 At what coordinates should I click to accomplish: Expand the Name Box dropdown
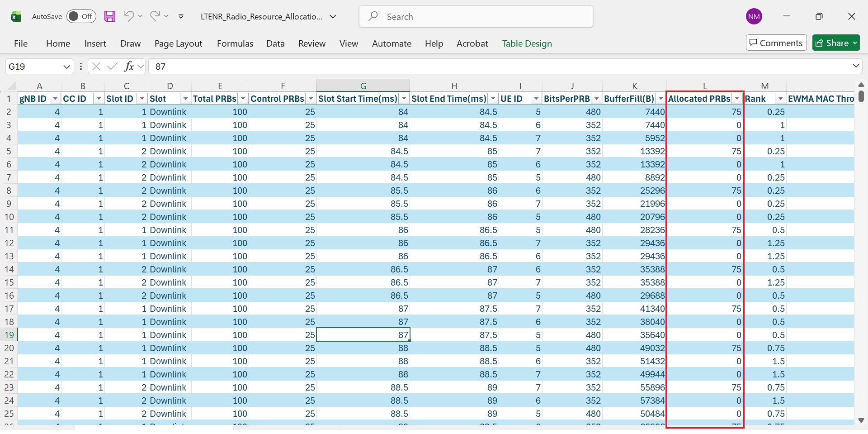coord(67,67)
